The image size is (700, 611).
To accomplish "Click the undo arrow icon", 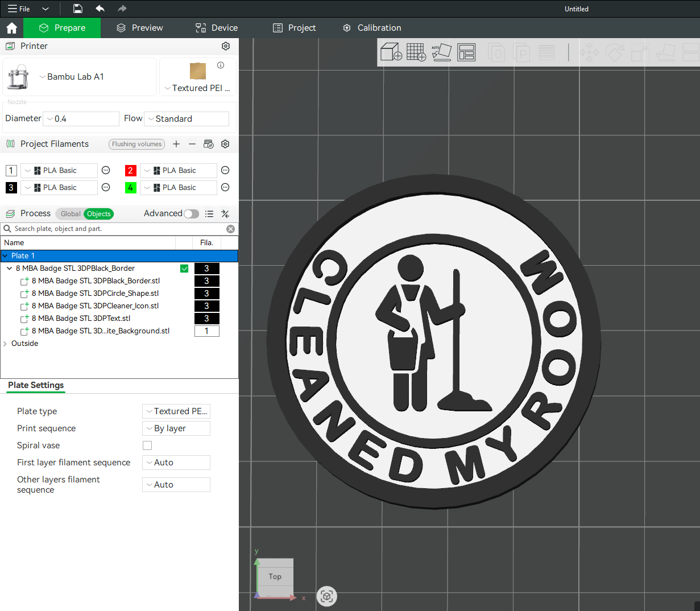I will 100,9.
